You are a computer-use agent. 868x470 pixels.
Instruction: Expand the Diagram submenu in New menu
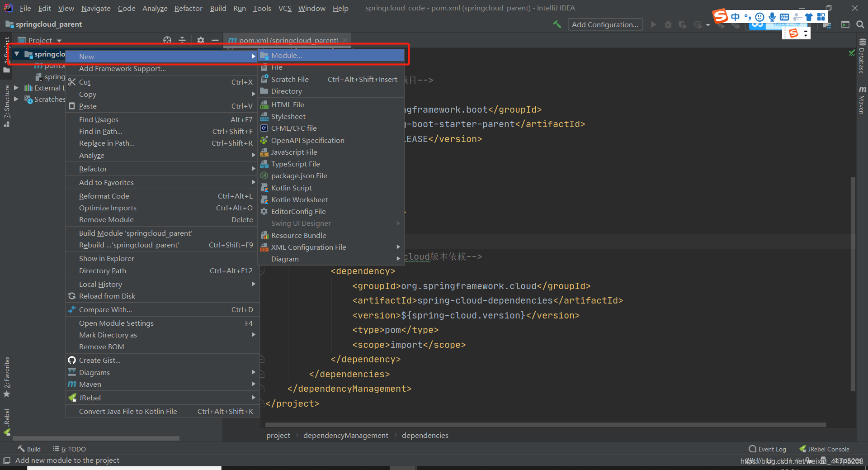click(x=331, y=259)
